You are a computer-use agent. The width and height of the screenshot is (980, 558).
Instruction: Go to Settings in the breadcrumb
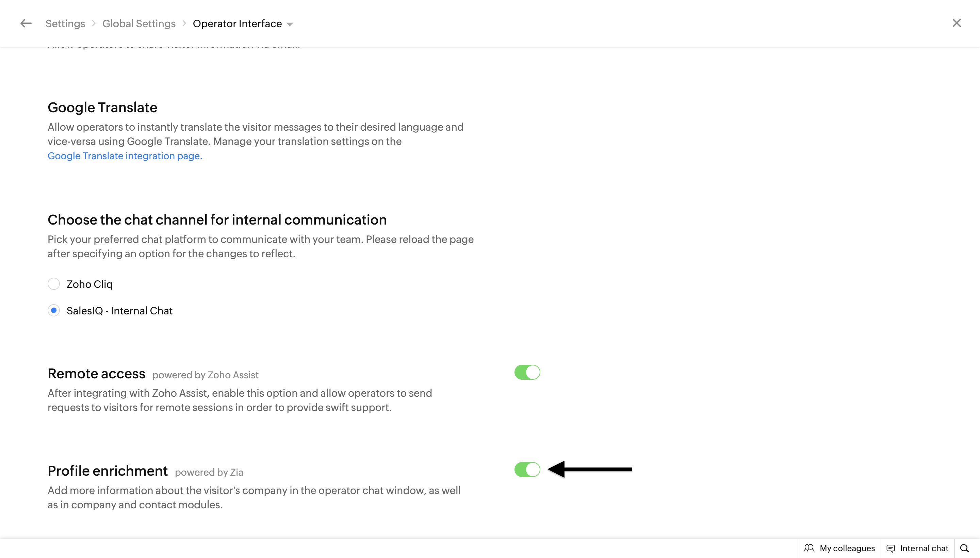[65, 24]
